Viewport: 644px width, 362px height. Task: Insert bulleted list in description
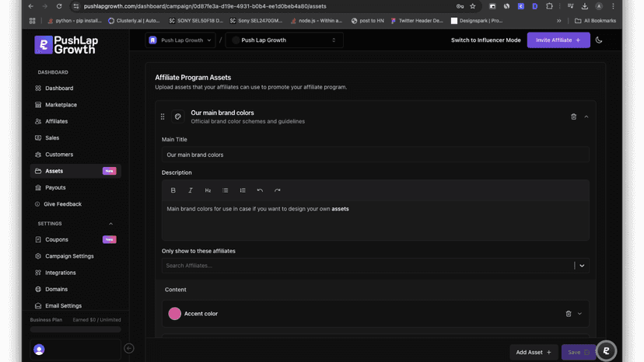click(225, 190)
